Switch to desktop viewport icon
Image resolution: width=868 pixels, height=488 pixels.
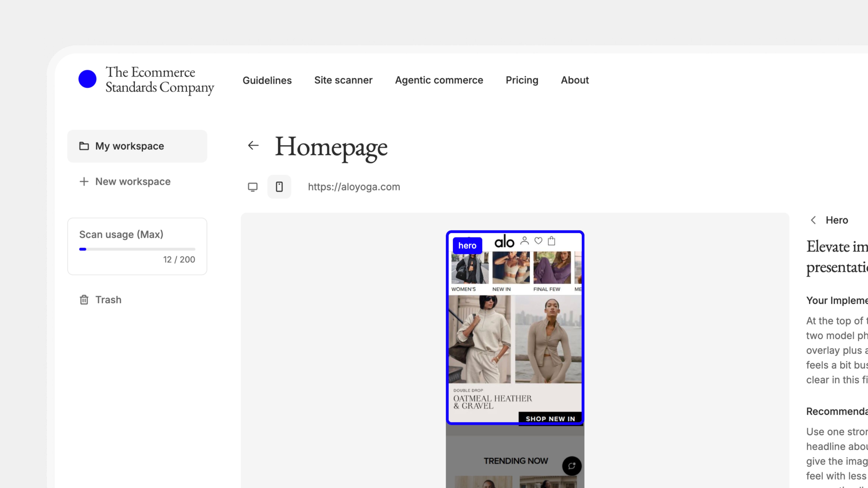pos(253,187)
